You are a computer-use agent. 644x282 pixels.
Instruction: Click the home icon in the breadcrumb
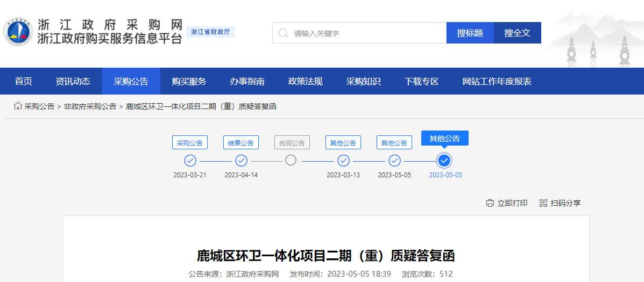18,106
